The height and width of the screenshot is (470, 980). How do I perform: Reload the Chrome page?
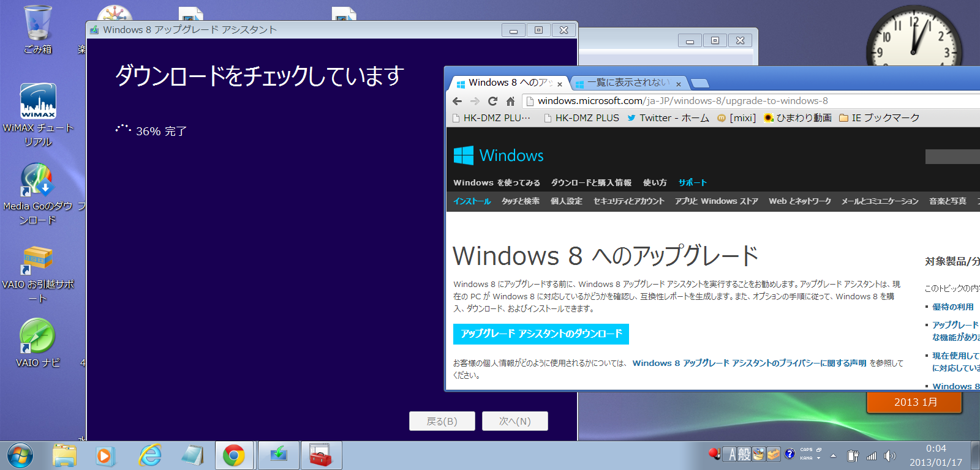click(x=492, y=101)
